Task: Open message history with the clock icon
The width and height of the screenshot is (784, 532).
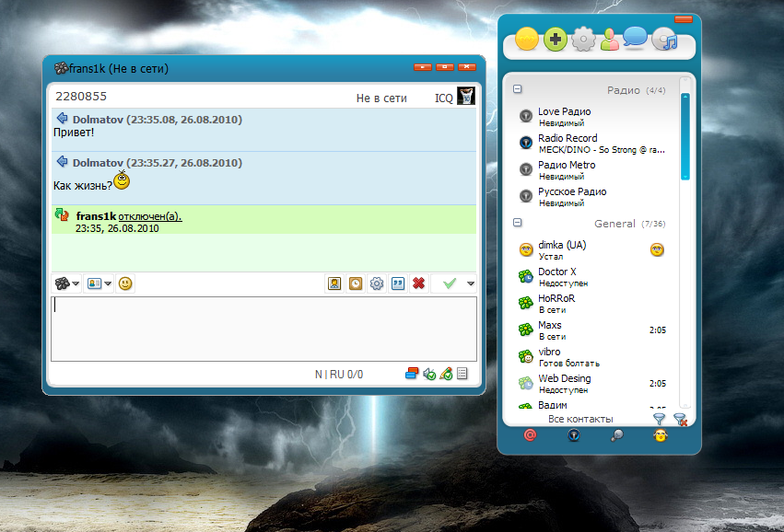Action: pos(355,283)
